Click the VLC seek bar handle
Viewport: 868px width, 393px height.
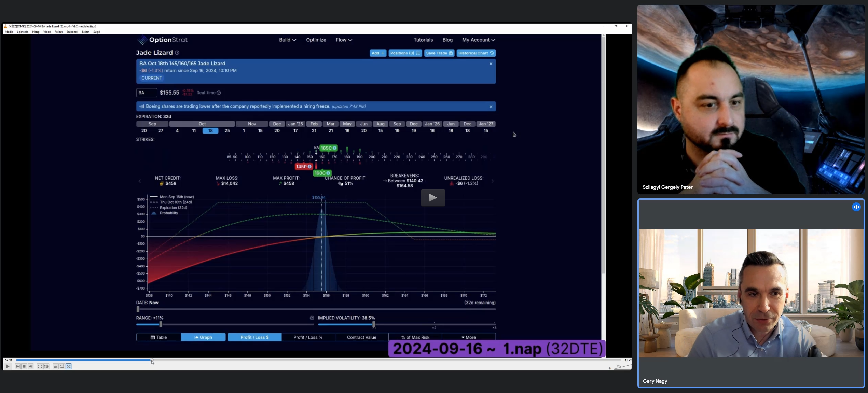[x=152, y=360]
